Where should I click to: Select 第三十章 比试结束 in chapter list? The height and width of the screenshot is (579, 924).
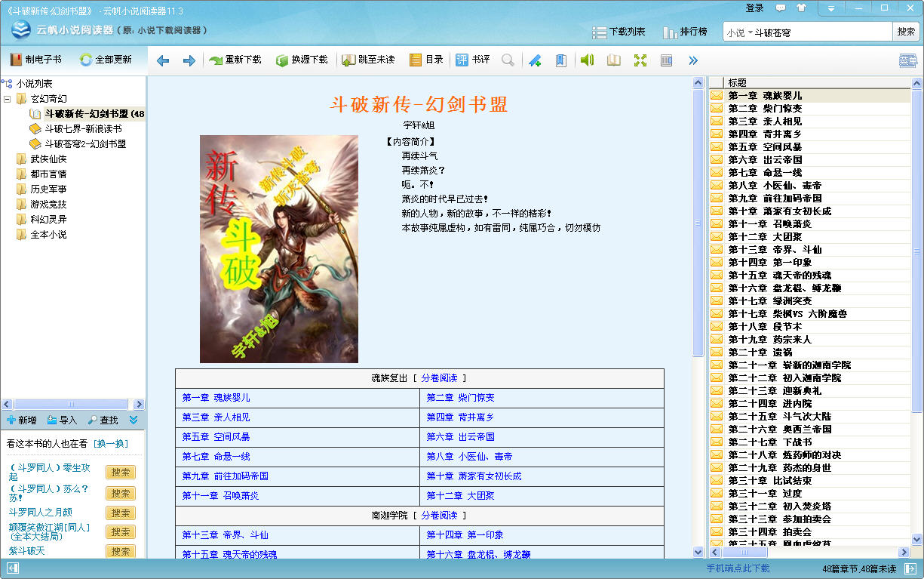(x=810, y=481)
